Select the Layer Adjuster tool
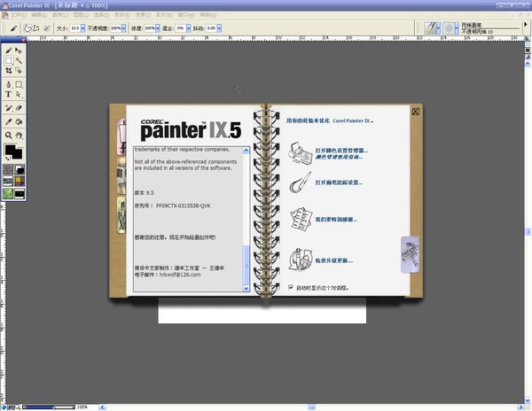 click(19, 50)
